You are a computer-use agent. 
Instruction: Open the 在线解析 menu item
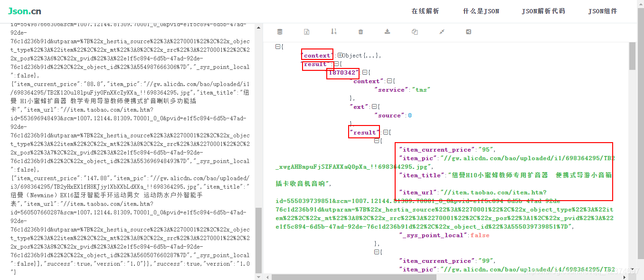click(425, 11)
